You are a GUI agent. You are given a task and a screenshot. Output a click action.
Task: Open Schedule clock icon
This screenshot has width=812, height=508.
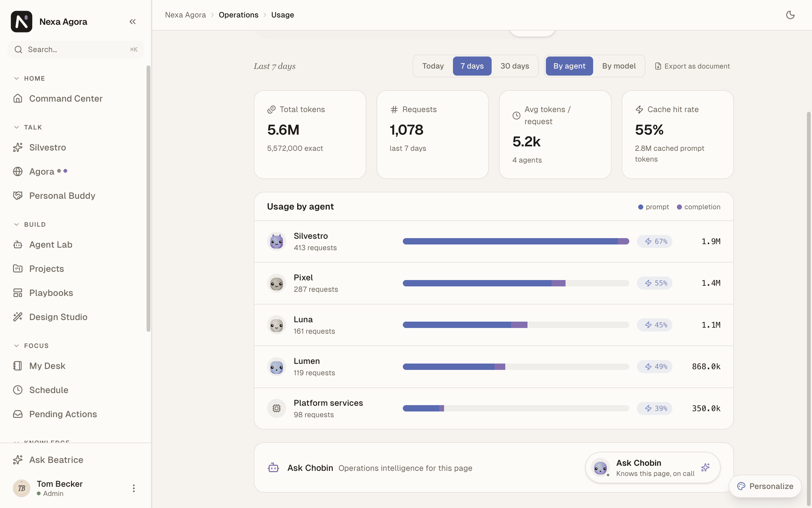click(x=18, y=390)
